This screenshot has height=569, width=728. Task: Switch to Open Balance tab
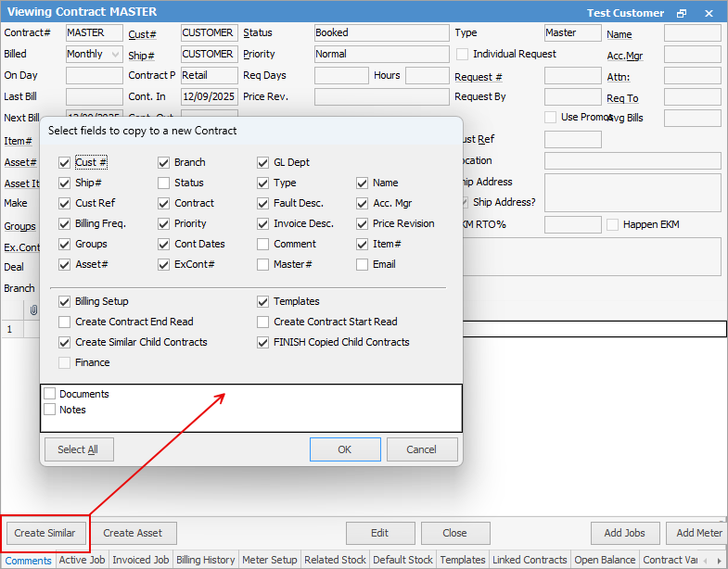tap(605, 560)
